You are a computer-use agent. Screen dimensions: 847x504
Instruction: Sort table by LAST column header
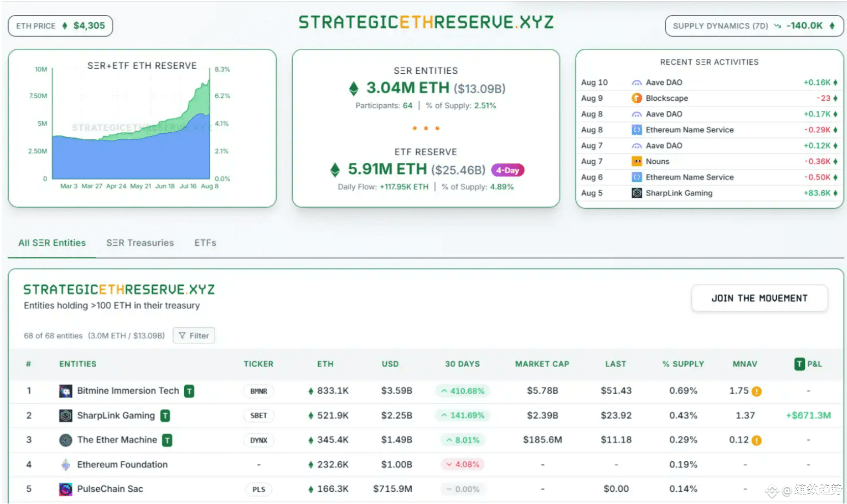point(616,364)
